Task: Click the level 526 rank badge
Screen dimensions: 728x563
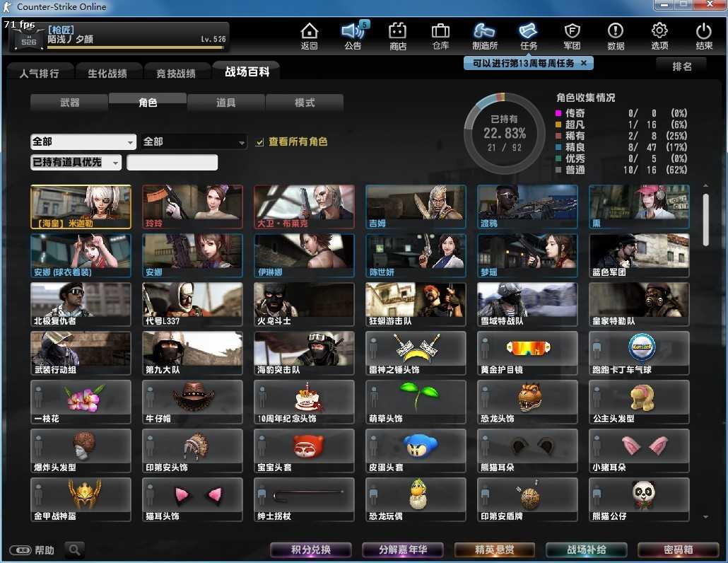Action: click(x=28, y=39)
